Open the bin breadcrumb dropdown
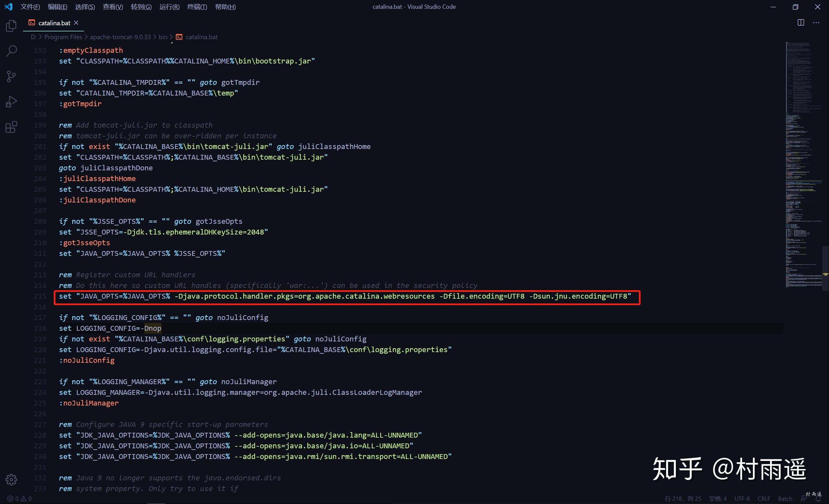829x504 pixels. coord(163,37)
